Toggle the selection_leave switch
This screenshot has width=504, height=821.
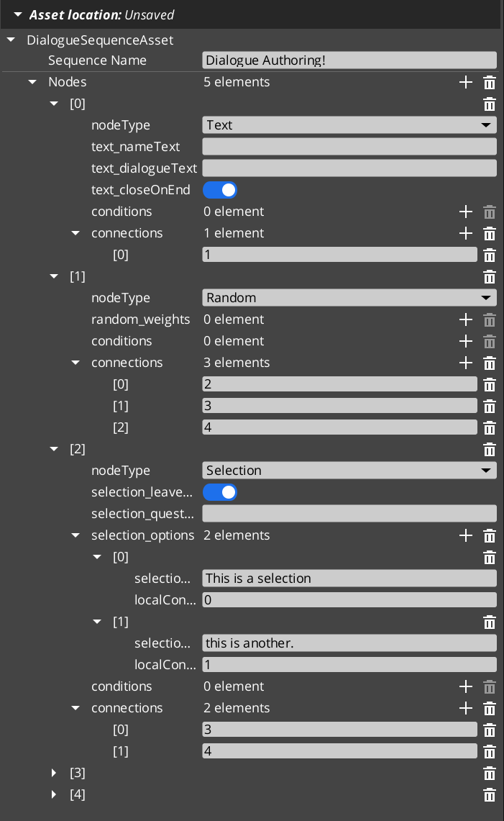point(220,492)
